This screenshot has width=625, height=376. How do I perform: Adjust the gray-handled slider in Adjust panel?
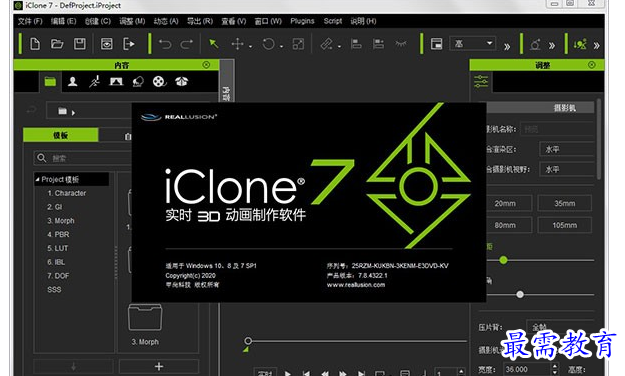[x=520, y=295]
